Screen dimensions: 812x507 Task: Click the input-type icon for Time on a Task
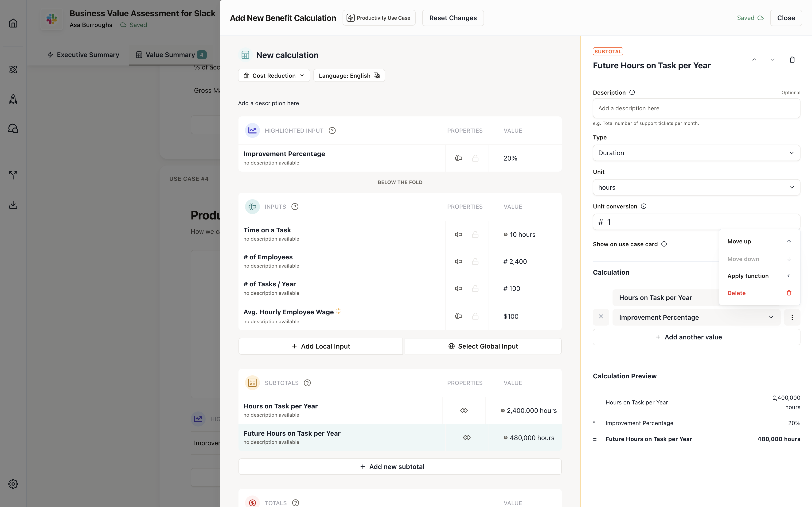[x=458, y=234]
